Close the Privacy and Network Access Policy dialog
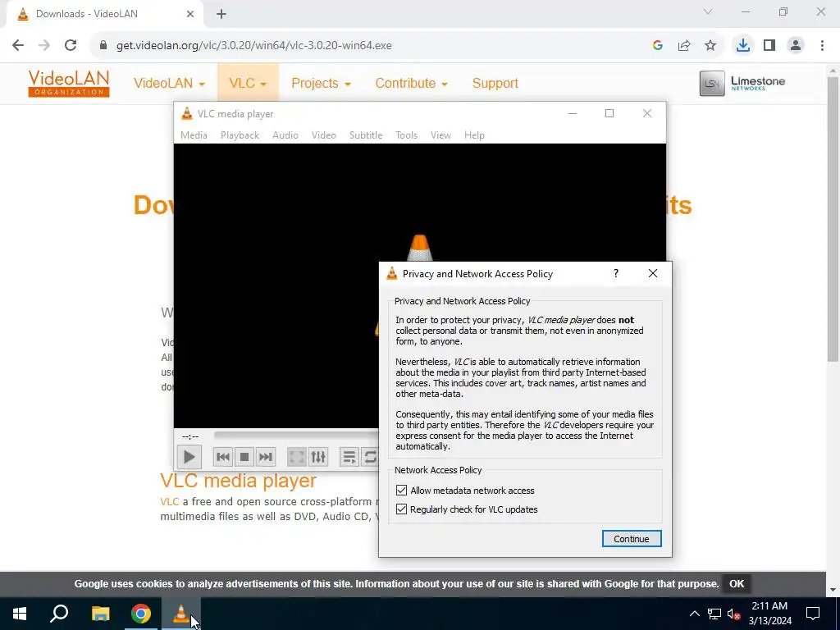Viewport: 840px width, 630px height. (x=652, y=273)
